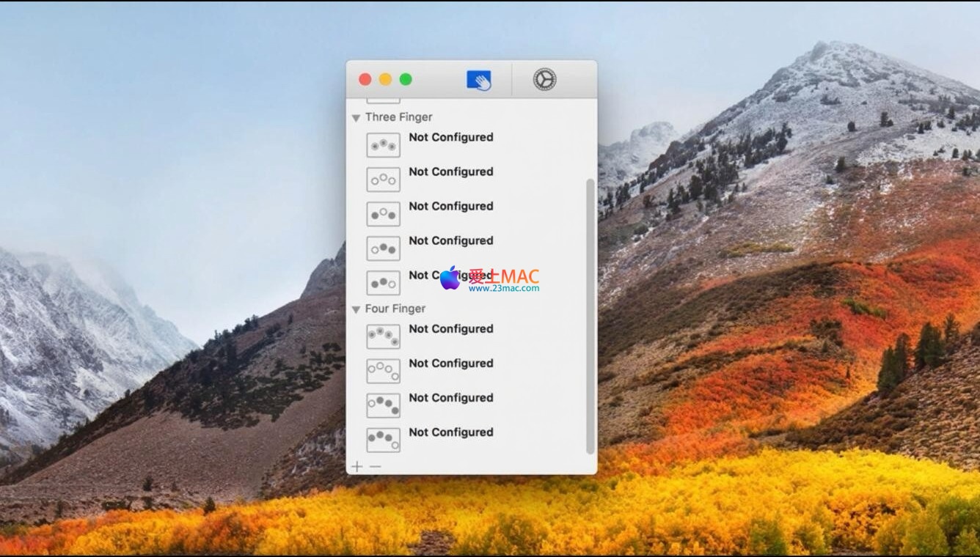Select the three-finger icon with all hollow dots

[x=383, y=180]
